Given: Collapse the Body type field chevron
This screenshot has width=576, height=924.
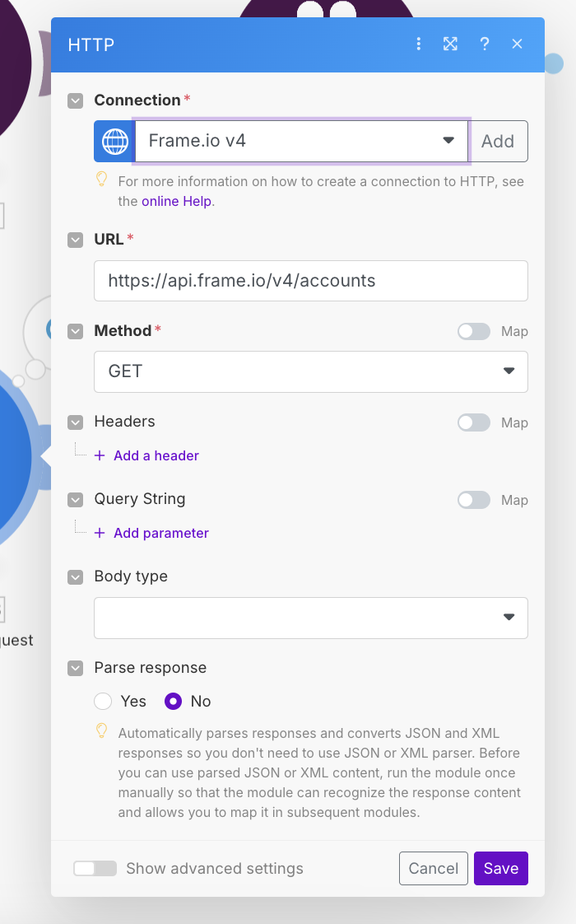Looking at the screenshot, I should point(76,577).
